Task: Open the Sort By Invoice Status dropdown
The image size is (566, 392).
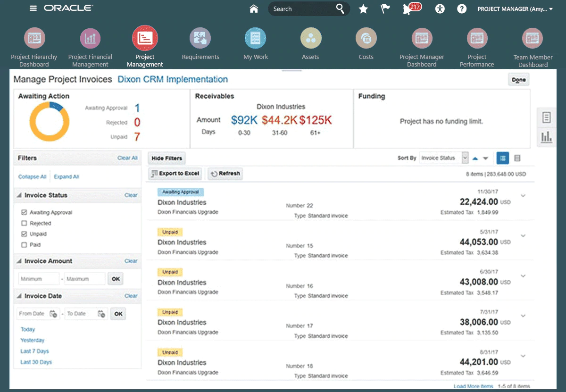Action: (x=465, y=158)
